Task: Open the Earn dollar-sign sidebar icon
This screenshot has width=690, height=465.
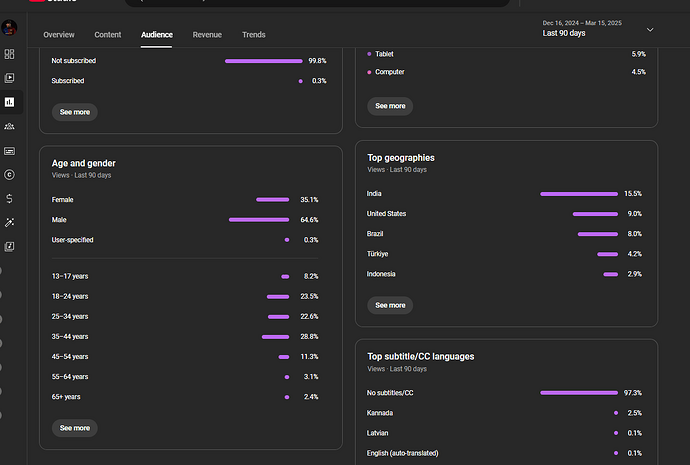Action: point(9,199)
